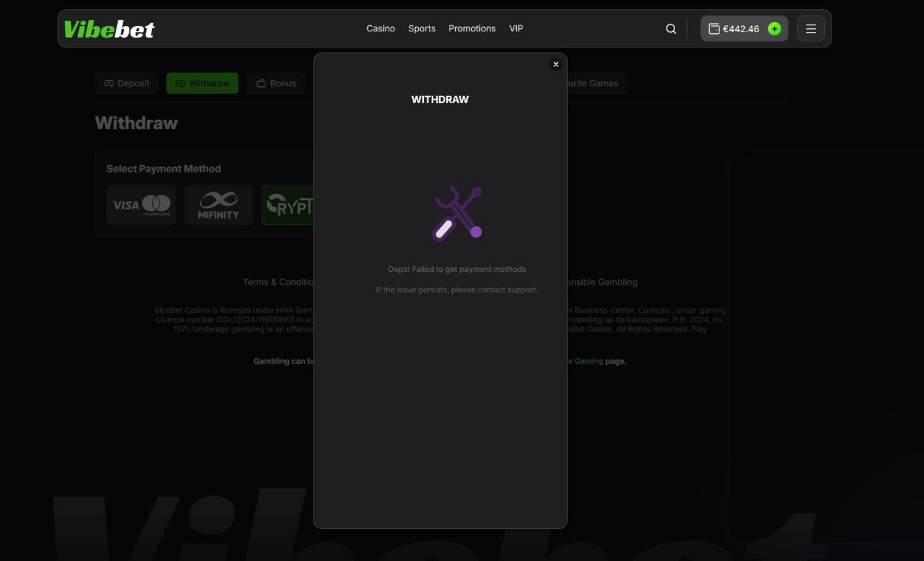
Task: Open the Casino section
Action: [x=381, y=28]
